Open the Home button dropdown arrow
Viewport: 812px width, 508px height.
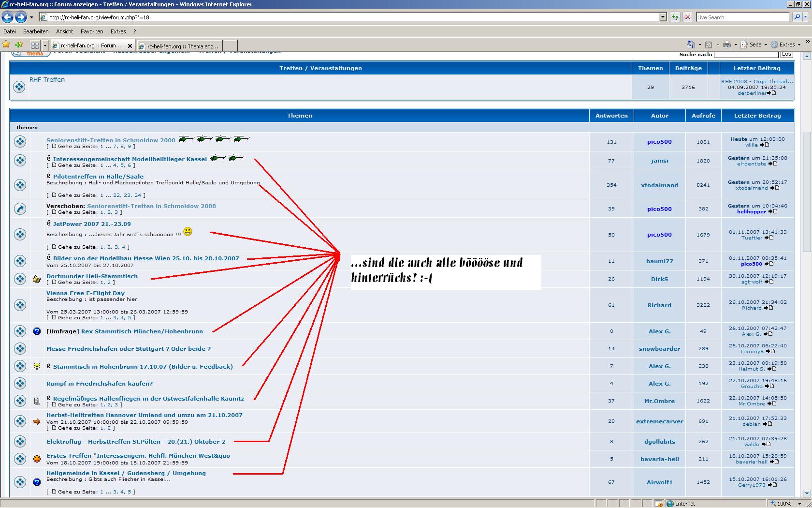(700, 45)
